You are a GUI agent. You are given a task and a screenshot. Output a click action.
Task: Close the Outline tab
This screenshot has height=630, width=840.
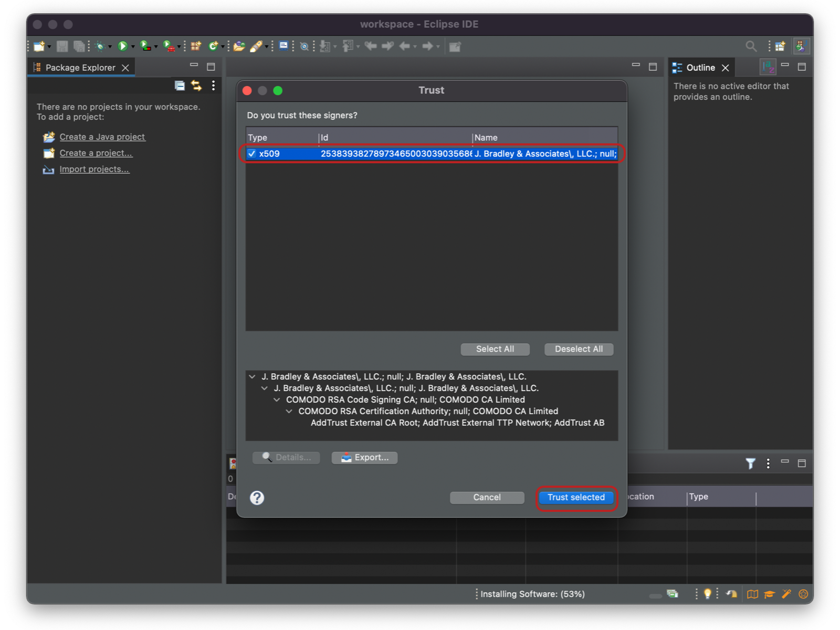point(726,68)
